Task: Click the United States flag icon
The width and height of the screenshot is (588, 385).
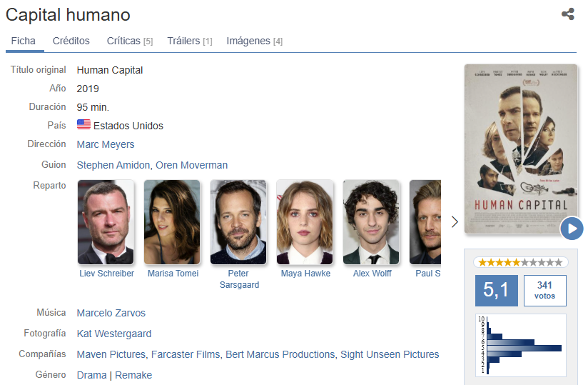Action: coord(83,124)
